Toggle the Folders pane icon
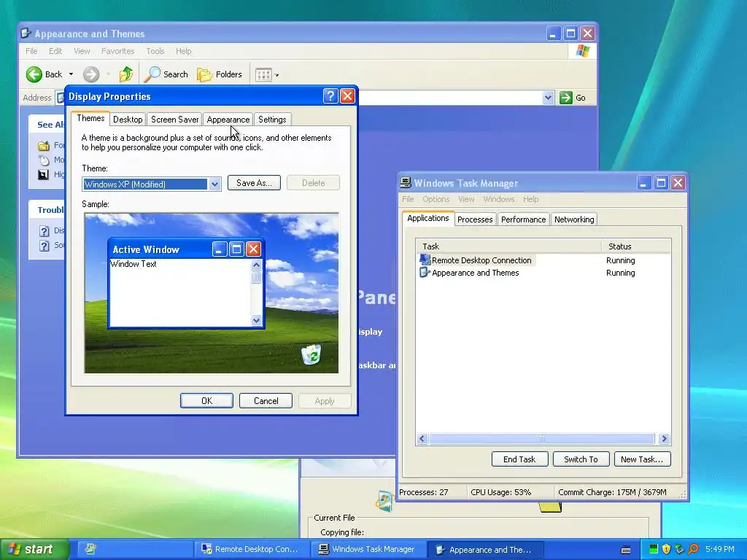Screen dimensions: 747x560 pyautogui.click(x=204, y=74)
